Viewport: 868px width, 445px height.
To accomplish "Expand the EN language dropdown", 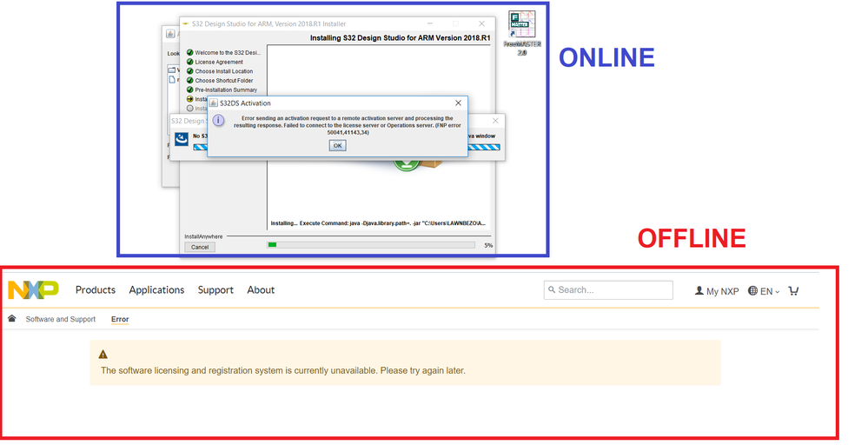I will [764, 291].
